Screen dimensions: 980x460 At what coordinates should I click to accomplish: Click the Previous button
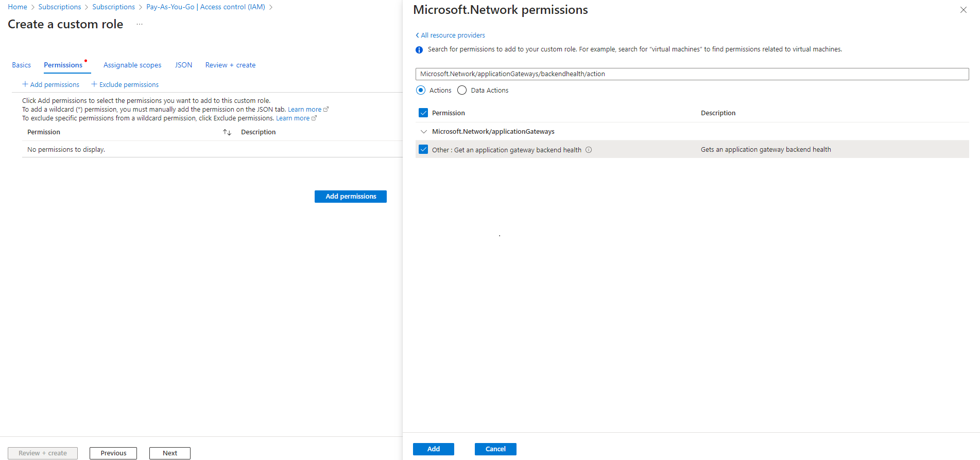point(113,453)
